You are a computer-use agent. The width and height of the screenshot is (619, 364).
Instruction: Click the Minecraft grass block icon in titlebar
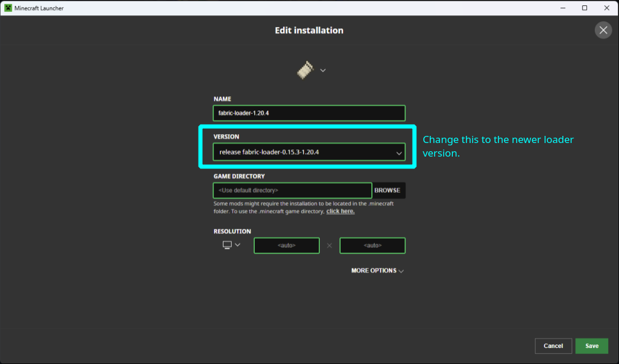(8, 8)
